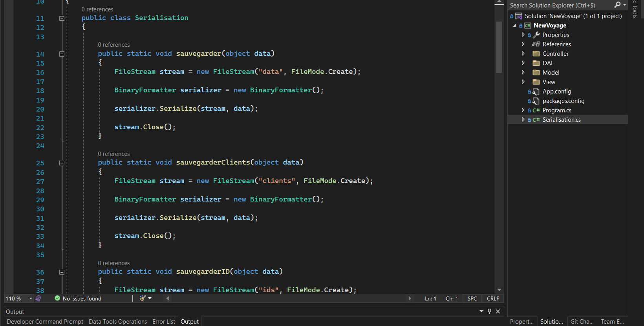This screenshot has width=644, height=326.
Task: Collapse the Serialisation class outlining box
Action: pos(62,18)
